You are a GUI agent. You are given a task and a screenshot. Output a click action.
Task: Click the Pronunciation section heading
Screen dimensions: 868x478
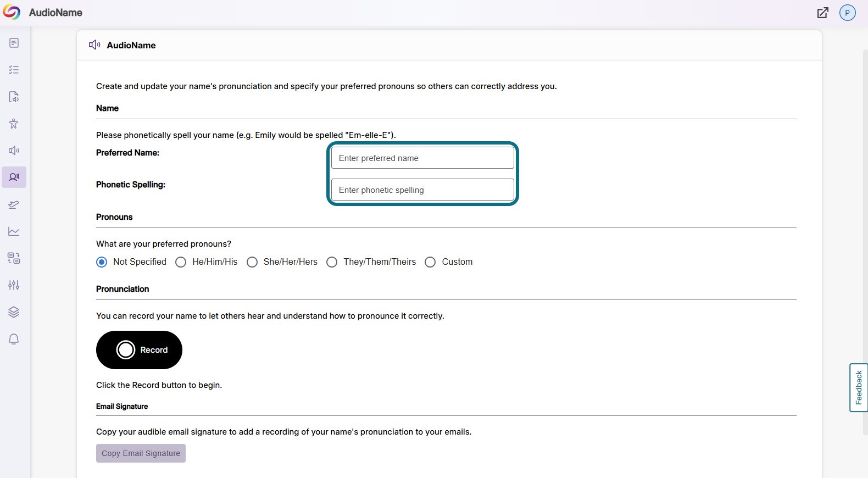pyautogui.click(x=123, y=289)
